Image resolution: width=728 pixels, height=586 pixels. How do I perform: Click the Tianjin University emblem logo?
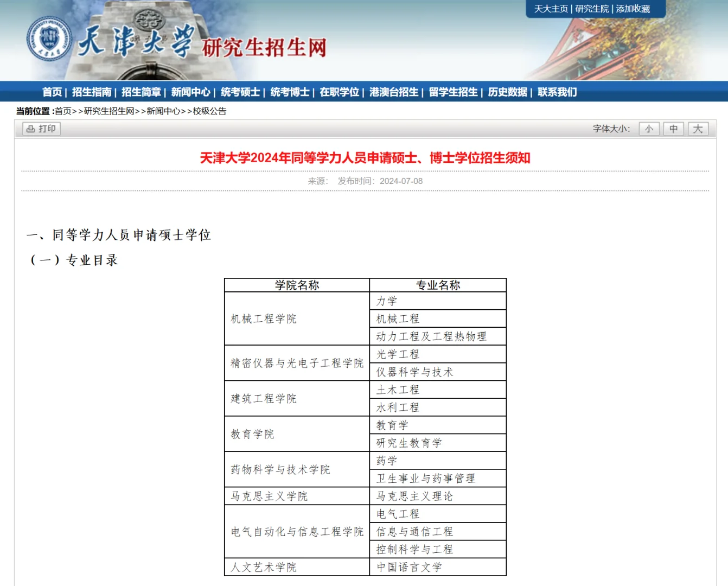click(49, 39)
